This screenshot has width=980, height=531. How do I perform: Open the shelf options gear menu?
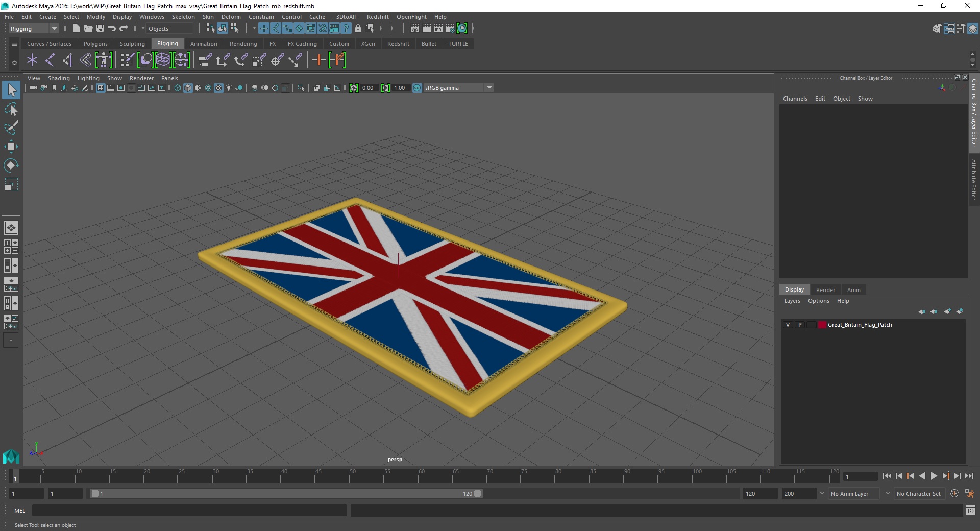pyautogui.click(x=14, y=63)
